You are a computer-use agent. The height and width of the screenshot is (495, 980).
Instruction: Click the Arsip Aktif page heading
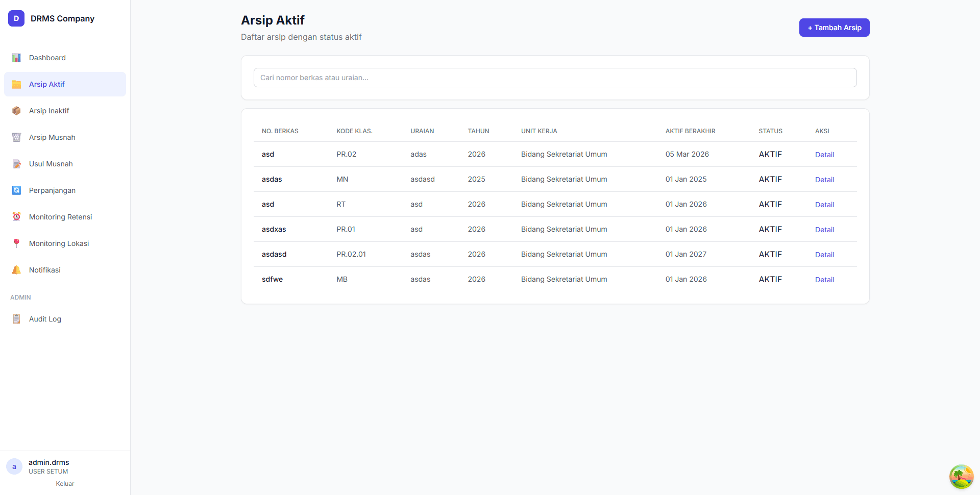coord(273,20)
